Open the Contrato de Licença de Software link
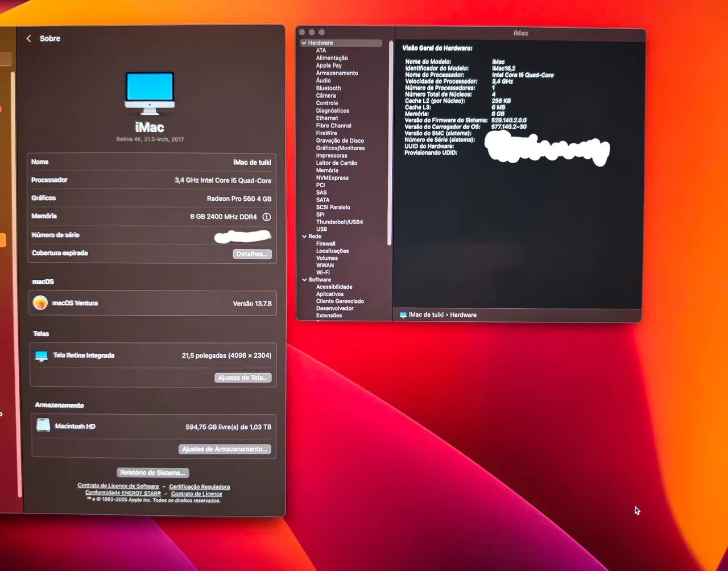 [118, 486]
